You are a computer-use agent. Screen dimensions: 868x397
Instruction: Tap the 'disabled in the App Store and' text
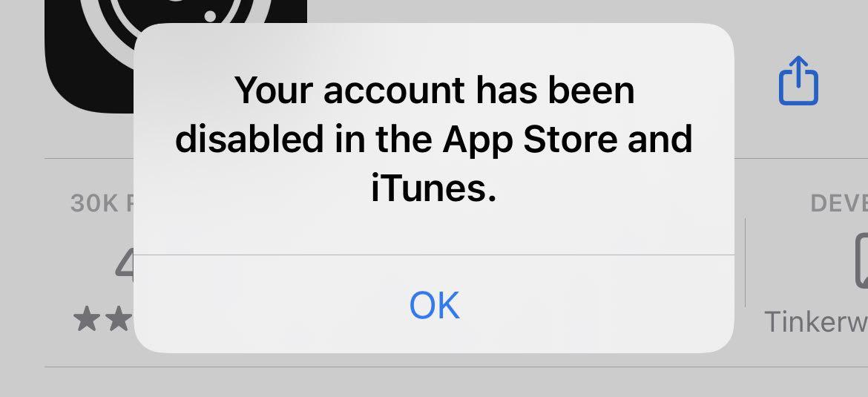(x=434, y=139)
